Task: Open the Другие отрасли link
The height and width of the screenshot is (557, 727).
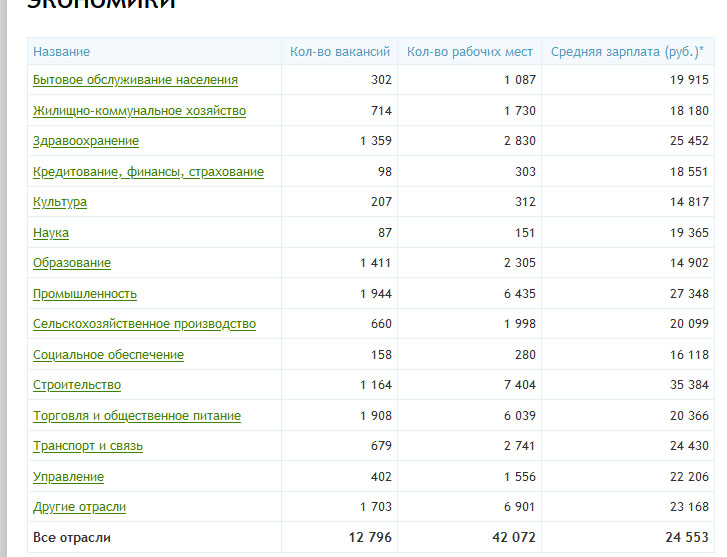Action: point(80,507)
